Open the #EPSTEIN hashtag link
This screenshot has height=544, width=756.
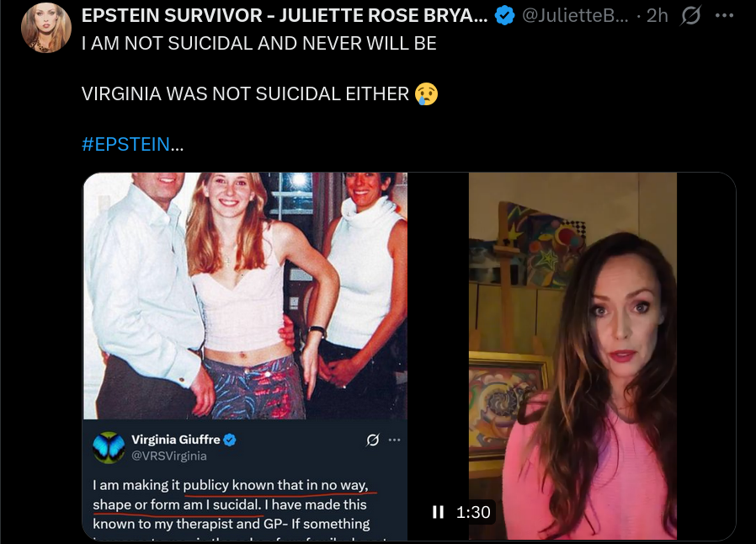click(125, 144)
